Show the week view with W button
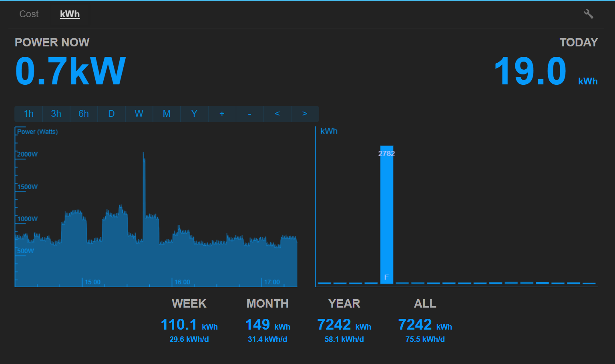 coord(139,114)
